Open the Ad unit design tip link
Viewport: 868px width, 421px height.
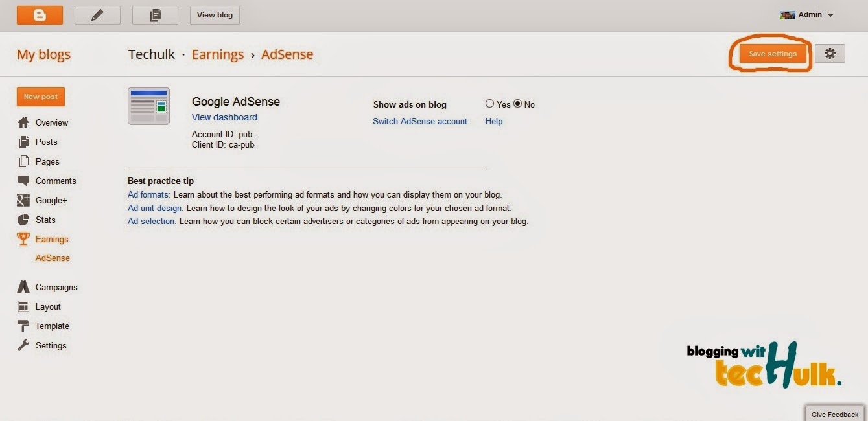click(156, 208)
